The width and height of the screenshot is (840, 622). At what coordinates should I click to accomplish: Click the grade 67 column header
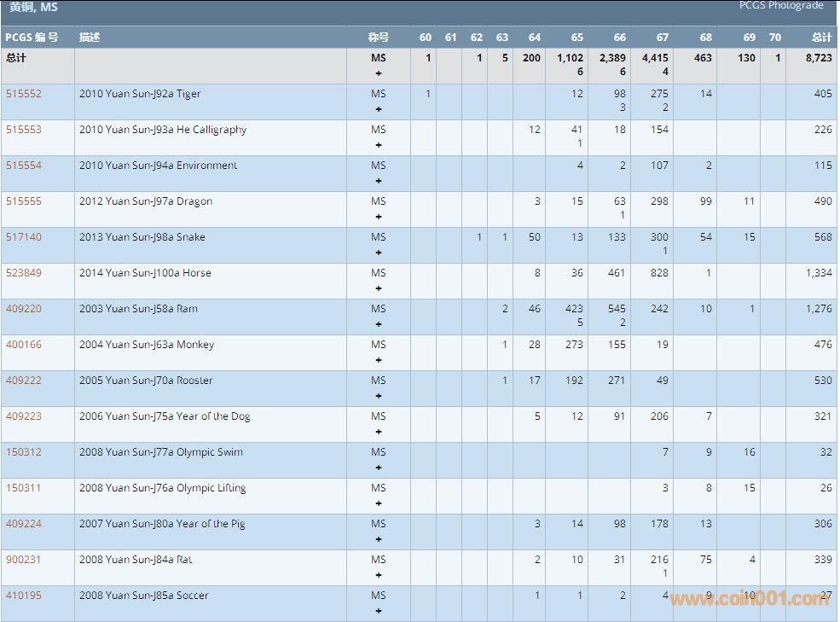662,38
